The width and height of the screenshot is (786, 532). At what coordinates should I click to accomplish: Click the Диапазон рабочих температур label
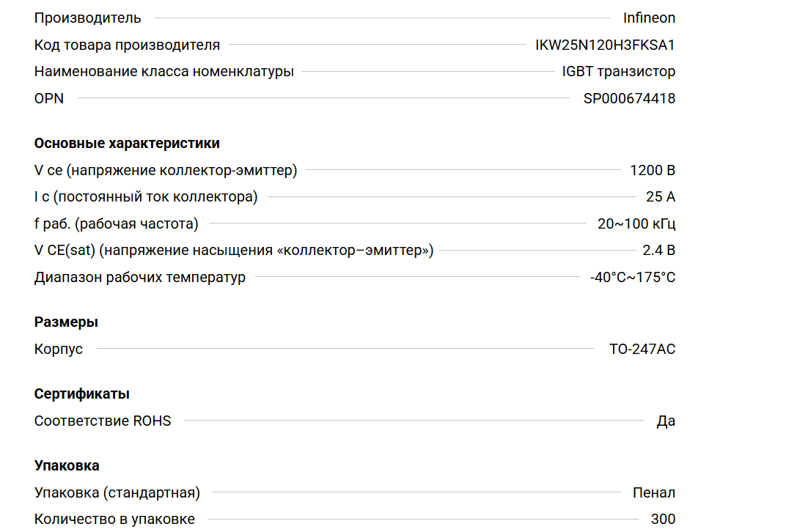[140, 278]
